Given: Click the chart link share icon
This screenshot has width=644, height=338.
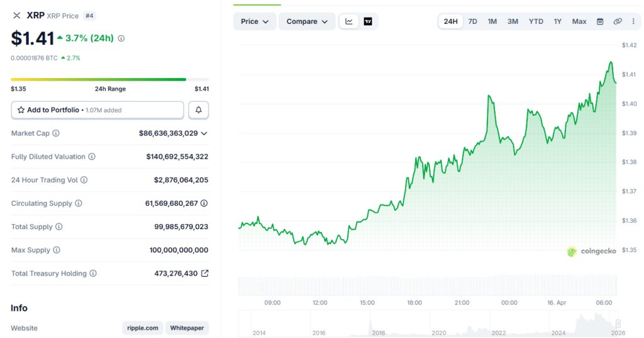Looking at the screenshot, I should 618,21.
